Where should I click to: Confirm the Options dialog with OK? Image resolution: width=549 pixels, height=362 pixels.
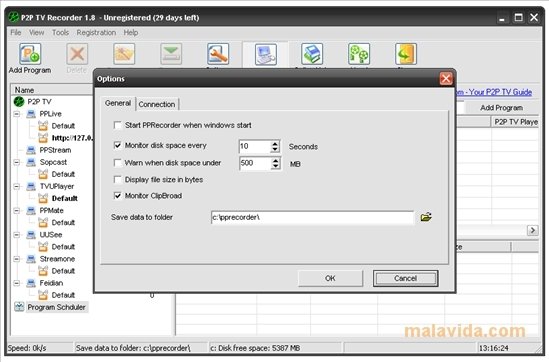tap(330, 278)
